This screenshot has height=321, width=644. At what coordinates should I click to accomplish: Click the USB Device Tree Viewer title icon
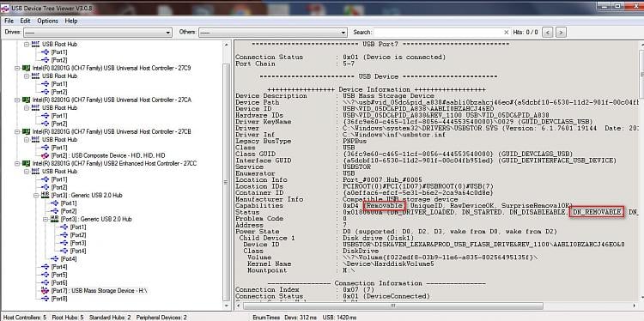[x=4, y=8]
